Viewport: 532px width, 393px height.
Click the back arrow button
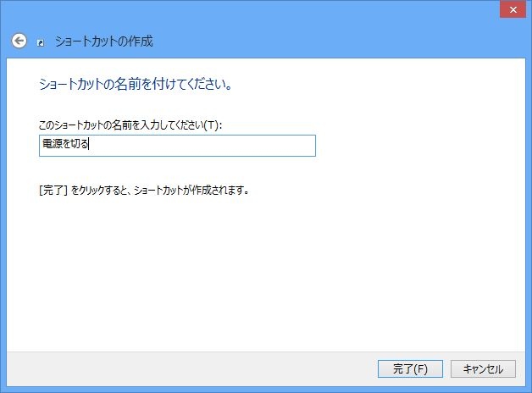pyautogui.click(x=19, y=40)
